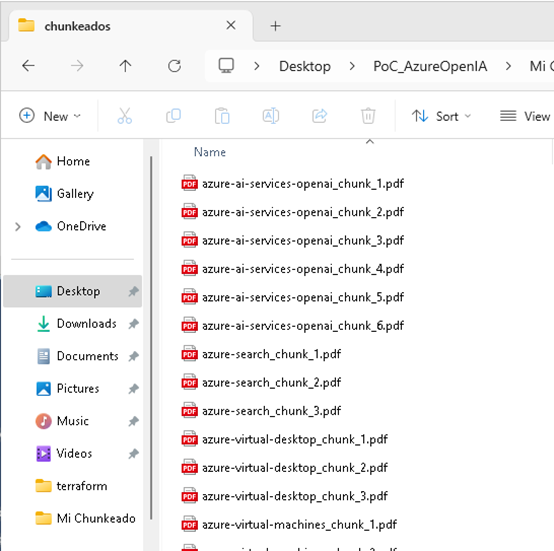The image size is (554, 551).
Task: Open a new tab with plus button
Action: [x=275, y=26]
